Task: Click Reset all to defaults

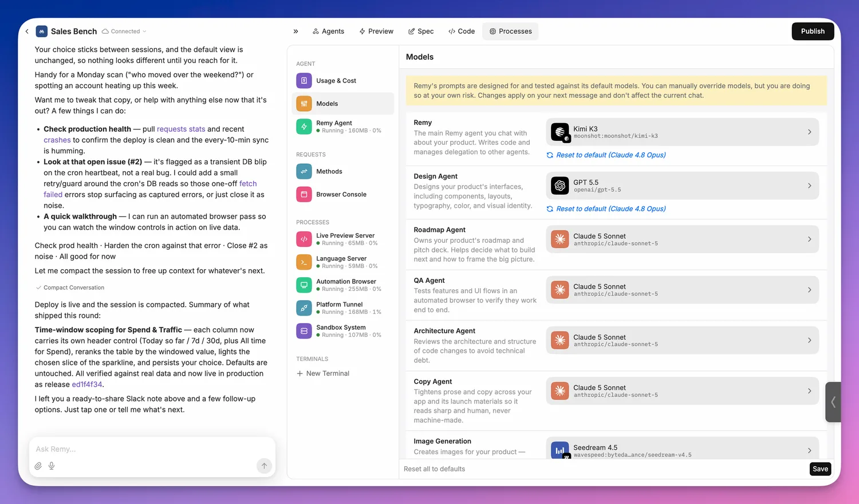Action: coord(434,469)
